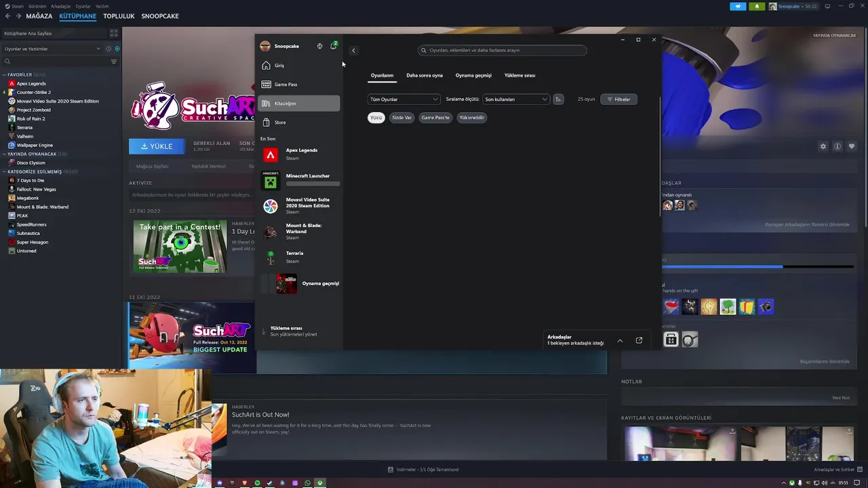The height and width of the screenshot is (488, 868).
Task: Open Kitaplığım in Xbox app sidebar
Action: pyautogui.click(x=299, y=104)
